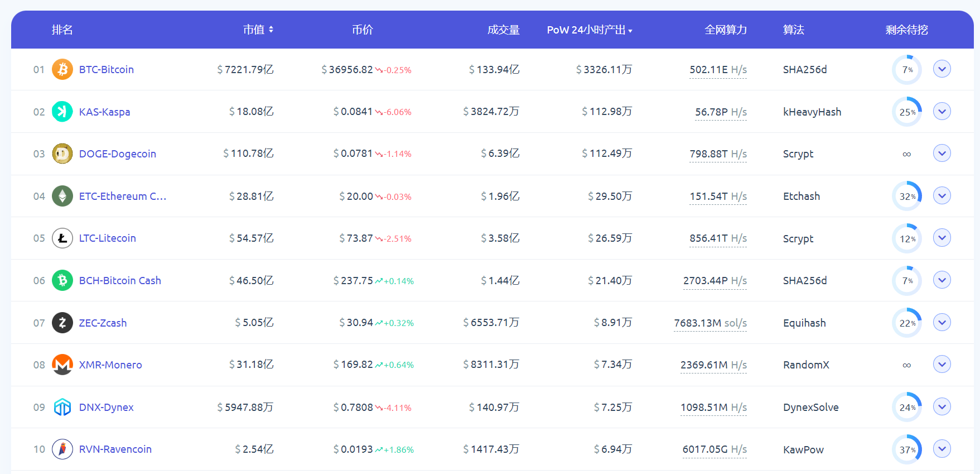The height and width of the screenshot is (474, 980).
Task: Click the 502.11E H/s Bitcoin hashrate value
Action: click(x=718, y=70)
